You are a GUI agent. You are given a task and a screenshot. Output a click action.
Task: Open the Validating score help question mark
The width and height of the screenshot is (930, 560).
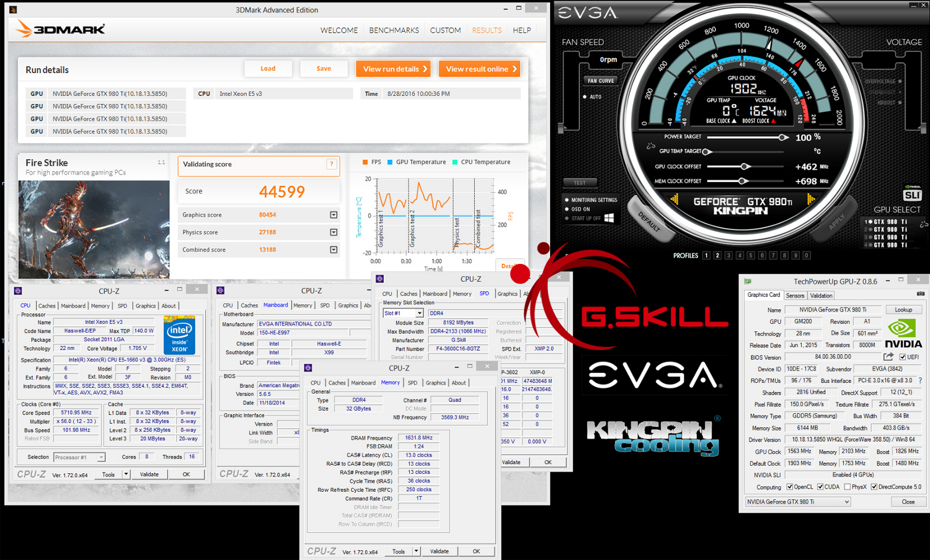pos(332,164)
